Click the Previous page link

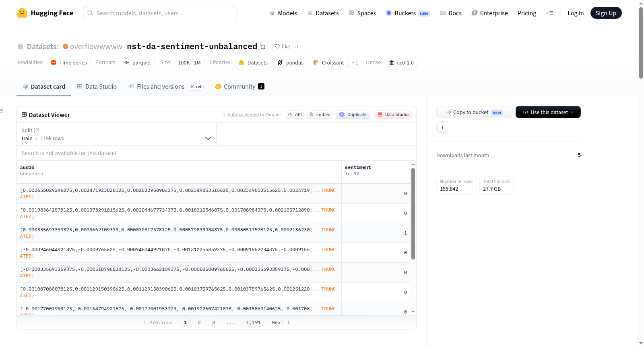pyautogui.click(x=158, y=322)
